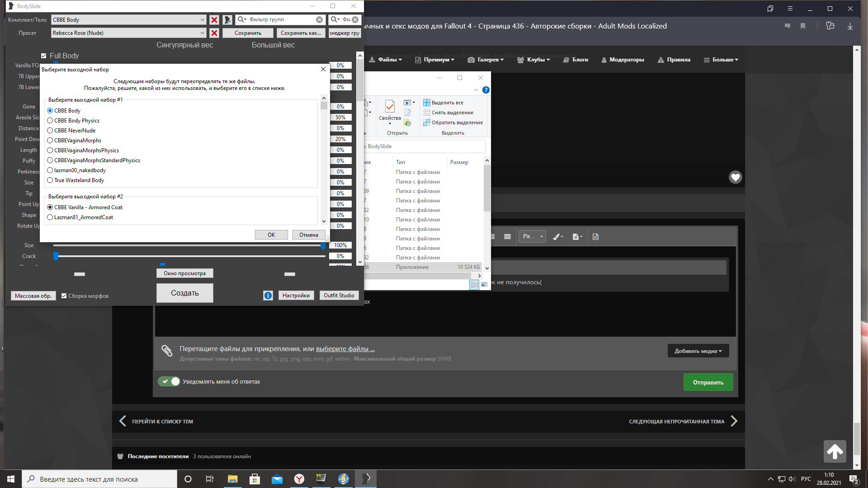Image resolution: width=868 pixels, height=488 pixels.
Task: Expand the CBBE Body outfit dropdown
Action: (x=202, y=20)
